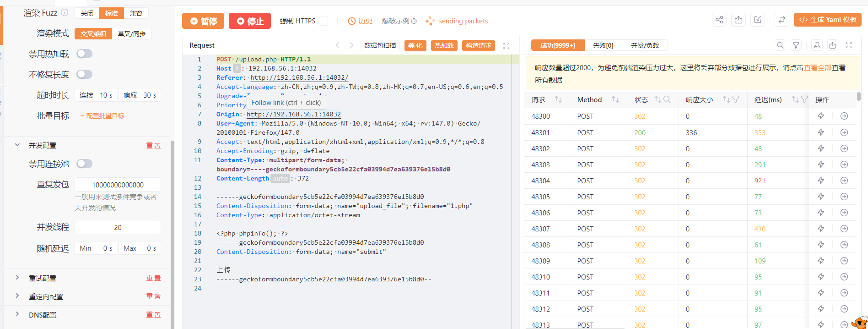Expand the Request editor to fullscreen

click(506, 45)
